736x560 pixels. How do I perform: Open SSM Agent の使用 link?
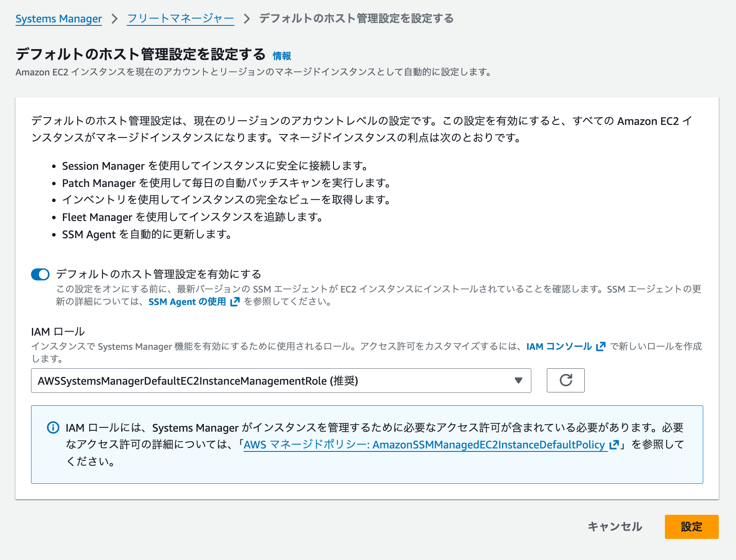pos(187,302)
